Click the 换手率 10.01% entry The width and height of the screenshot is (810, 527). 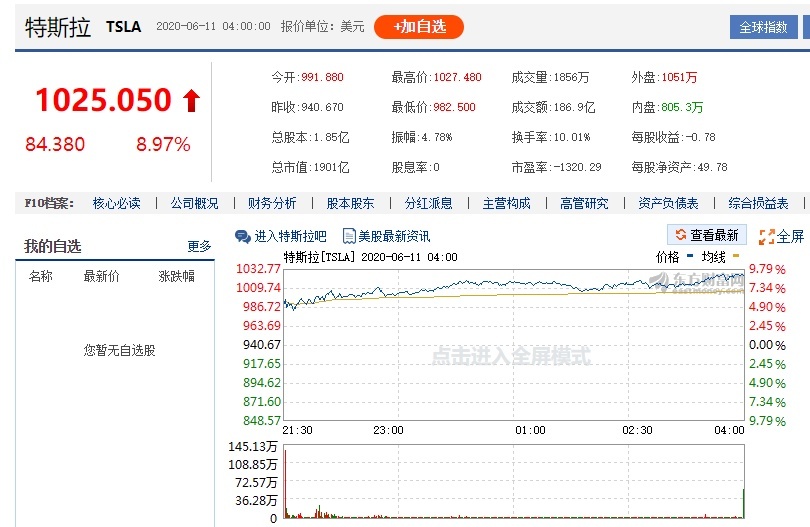(551, 137)
